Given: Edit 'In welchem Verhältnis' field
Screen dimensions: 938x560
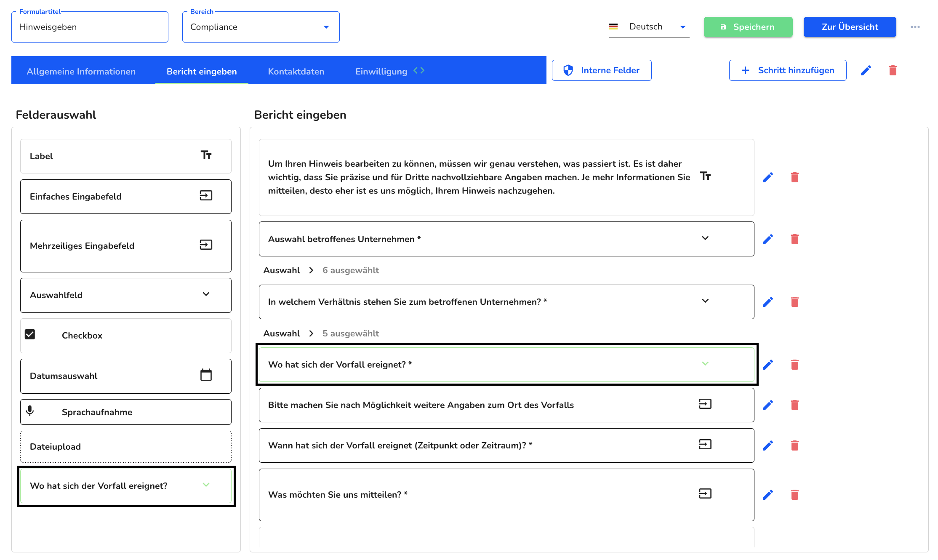Looking at the screenshot, I should pyautogui.click(x=768, y=302).
